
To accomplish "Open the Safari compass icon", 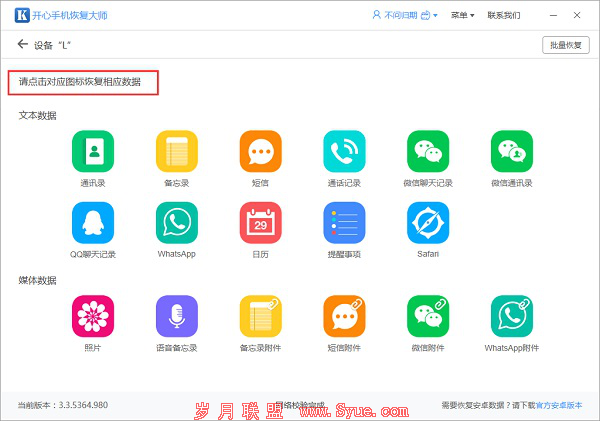I will (x=428, y=223).
